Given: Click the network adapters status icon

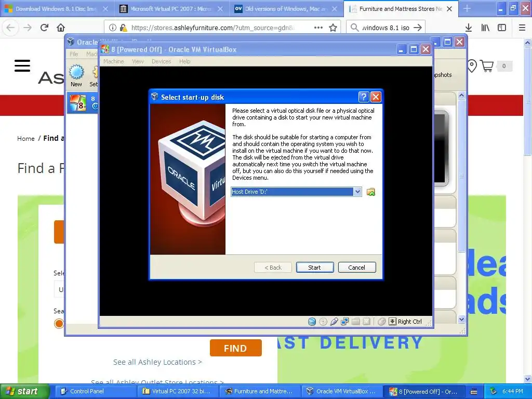Looking at the screenshot, I should coord(345,321).
